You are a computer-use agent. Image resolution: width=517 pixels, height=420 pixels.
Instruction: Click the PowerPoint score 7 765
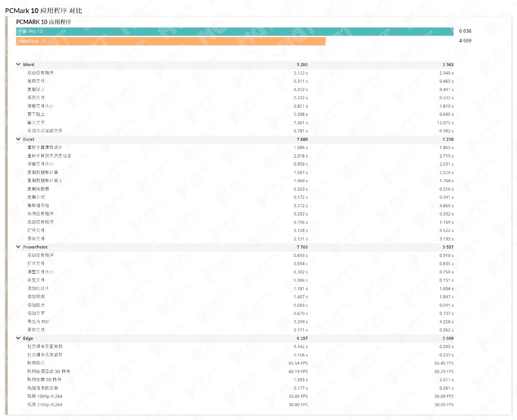tap(302, 247)
